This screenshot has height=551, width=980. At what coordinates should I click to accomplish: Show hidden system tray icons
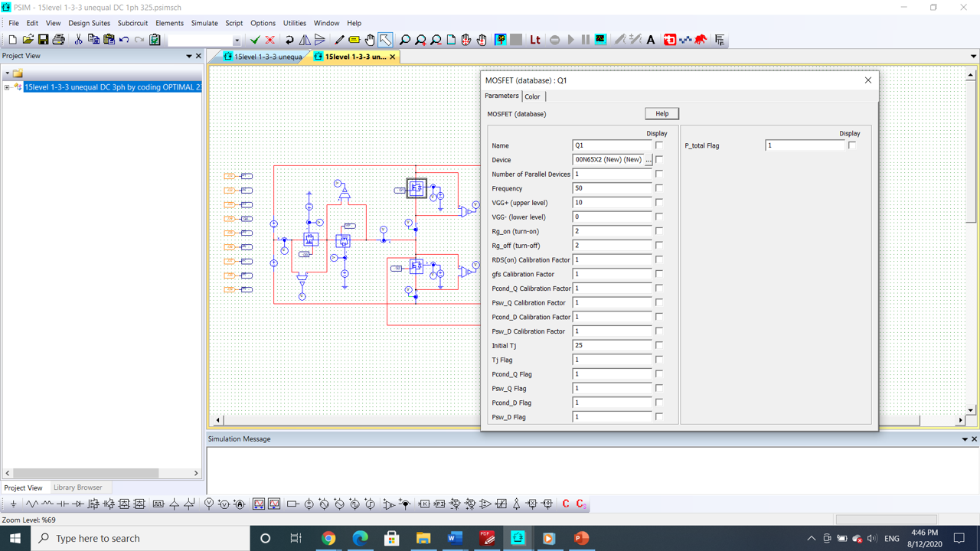click(812, 539)
